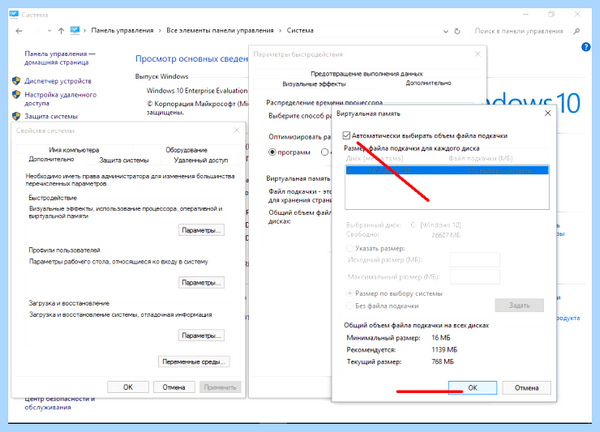Image resolution: width=600 pixels, height=432 pixels.
Task: Open Диспетчер устройств link
Action: pyautogui.click(x=58, y=81)
